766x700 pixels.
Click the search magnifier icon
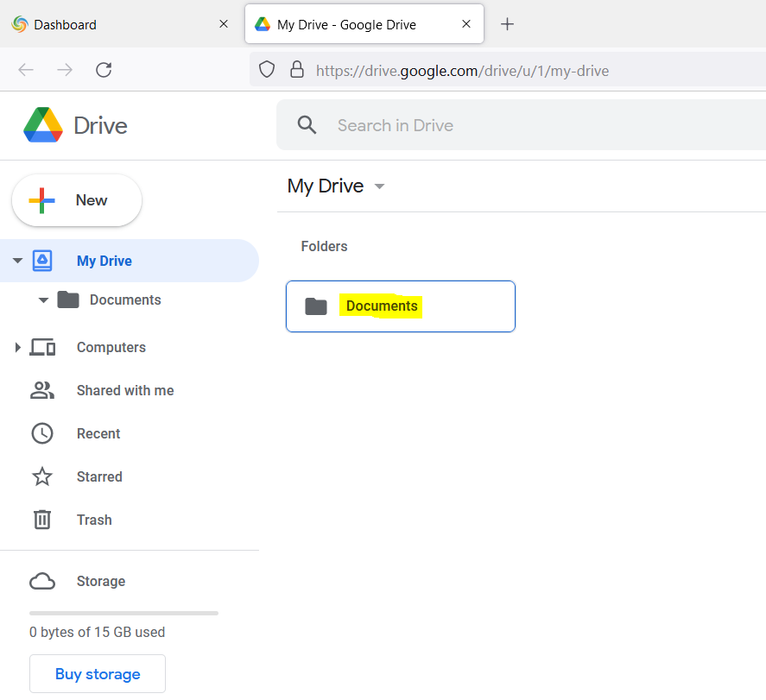click(x=307, y=125)
